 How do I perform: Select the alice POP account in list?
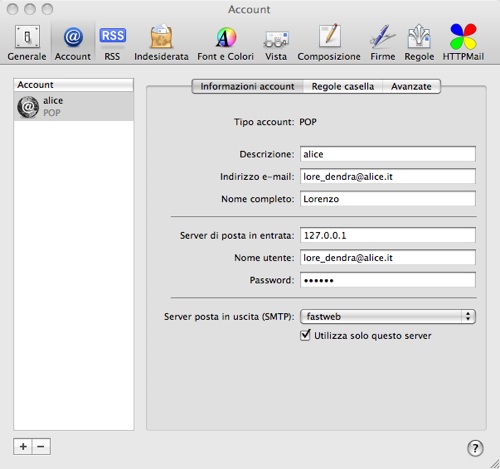(74, 106)
